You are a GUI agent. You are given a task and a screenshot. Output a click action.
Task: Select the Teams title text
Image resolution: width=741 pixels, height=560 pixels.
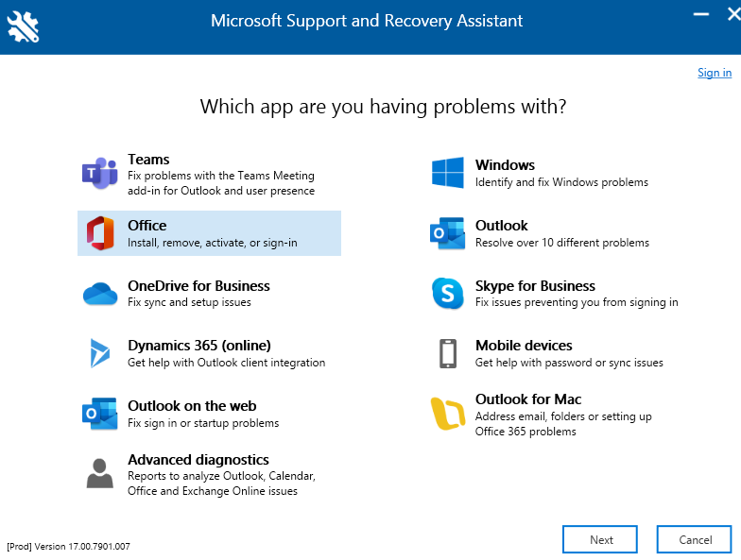coord(148,160)
